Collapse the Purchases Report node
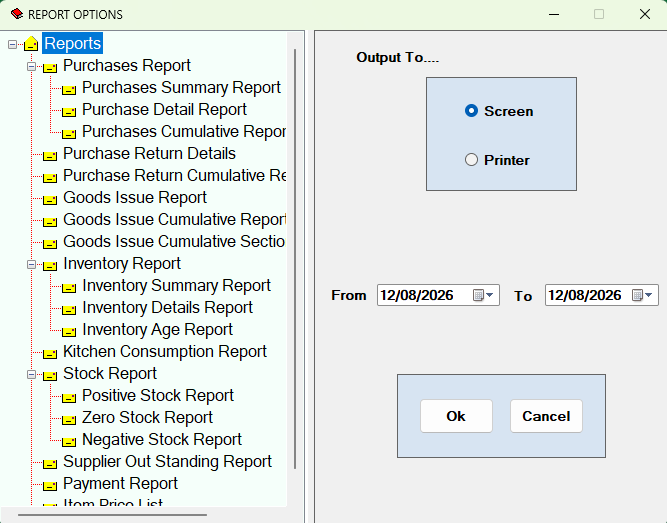 31,66
